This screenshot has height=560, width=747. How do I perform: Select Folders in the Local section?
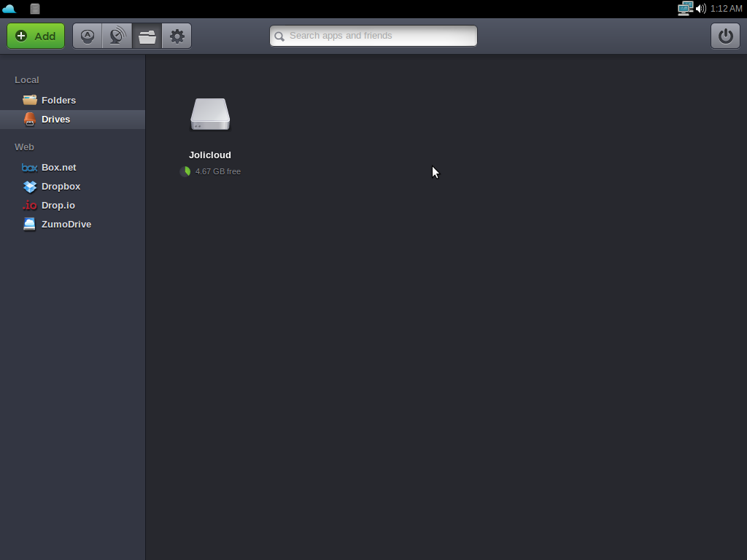click(72, 101)
